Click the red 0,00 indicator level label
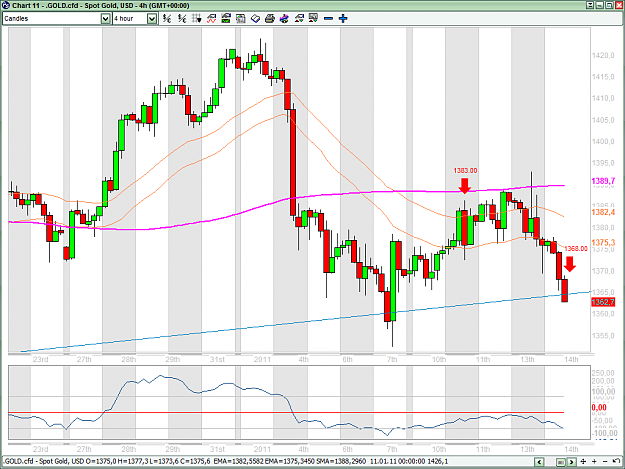625x469 pixels. (x=599, y=408)
